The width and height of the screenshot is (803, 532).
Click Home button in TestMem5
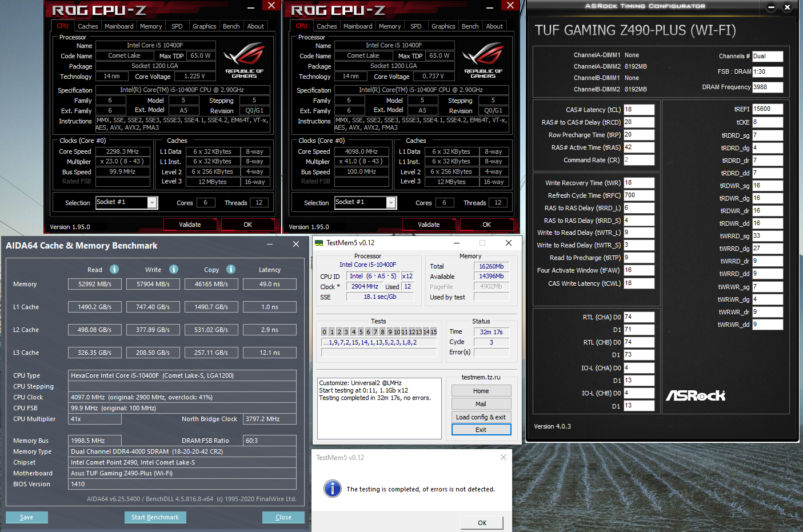tap(481, 391)
